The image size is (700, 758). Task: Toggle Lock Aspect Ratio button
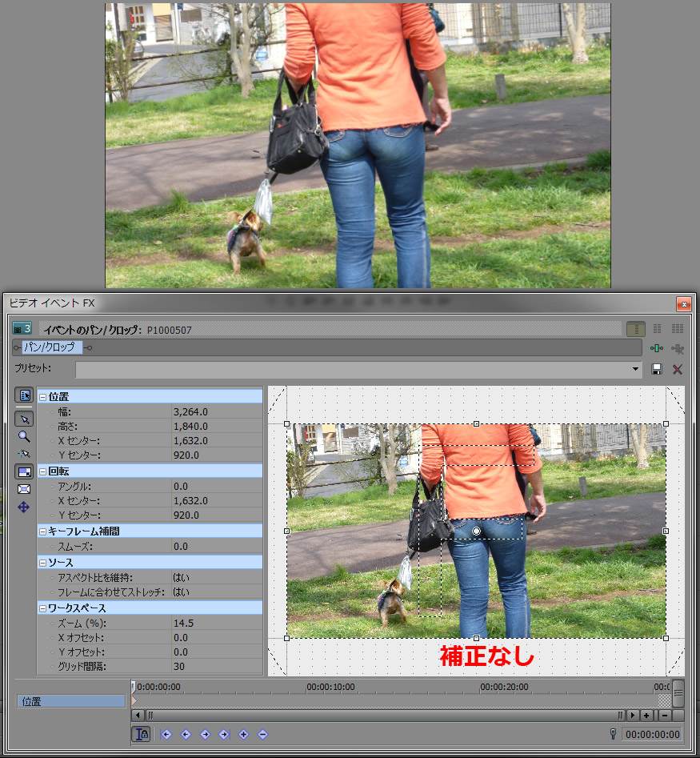24,471
